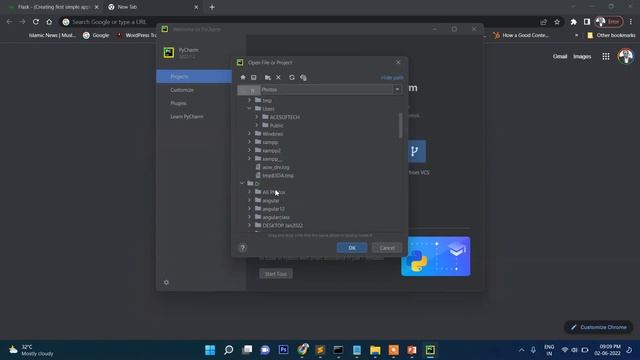Select the Projects tab in PyCharm sidebar
This screenshot has height=360, width=640.
(194, 76)
